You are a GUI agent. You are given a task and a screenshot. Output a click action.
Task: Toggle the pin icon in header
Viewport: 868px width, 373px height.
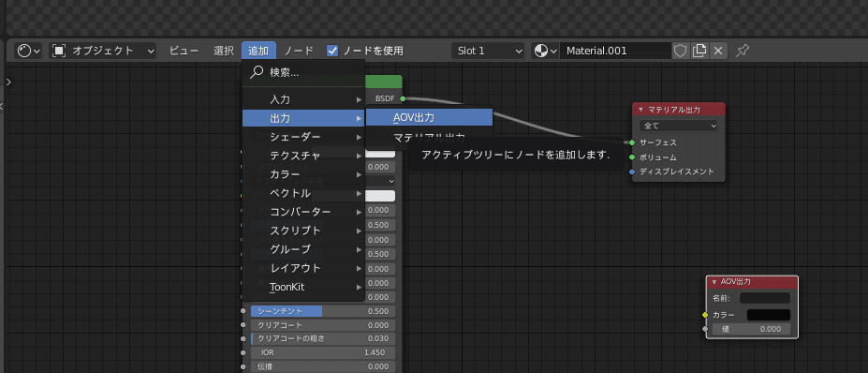743,51
